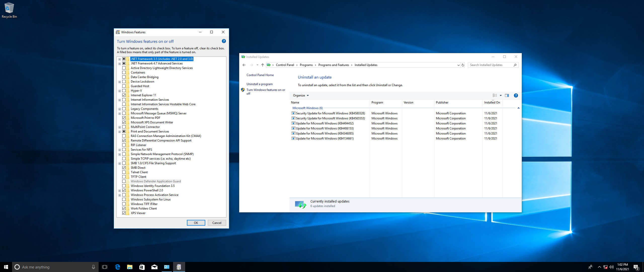Screen dimensions: 644x272
Task: Enable the Hyper-V checkbox
Action: pyautogui.click(x=124, y=91)
